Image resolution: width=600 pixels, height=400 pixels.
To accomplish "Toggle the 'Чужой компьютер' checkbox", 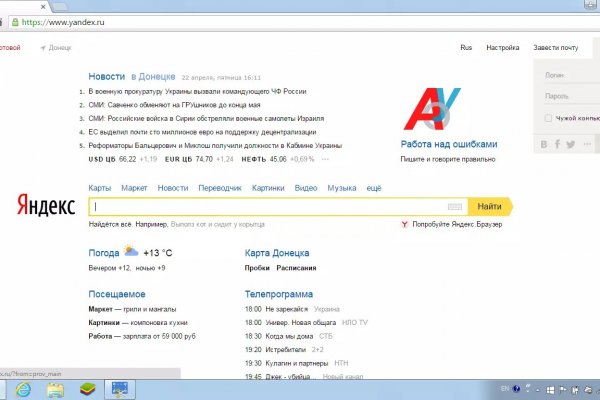I will tap(547, 118).
